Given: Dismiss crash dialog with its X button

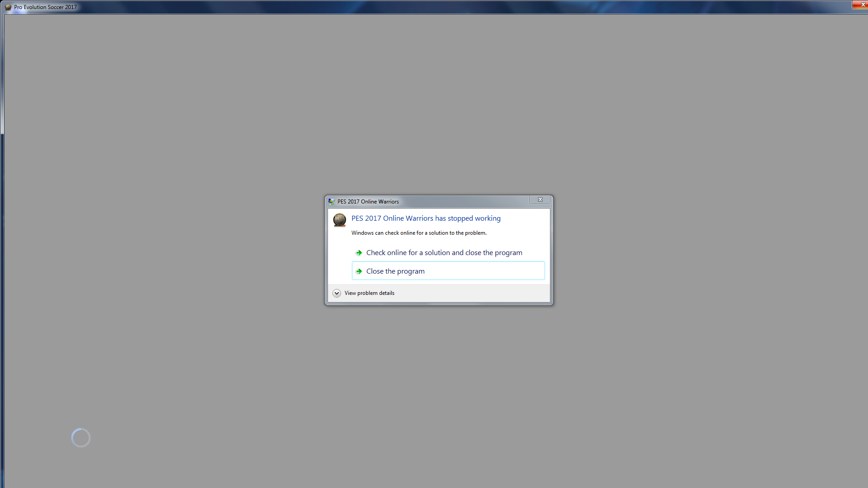Looking at the screenshot, I should point(540,200).
